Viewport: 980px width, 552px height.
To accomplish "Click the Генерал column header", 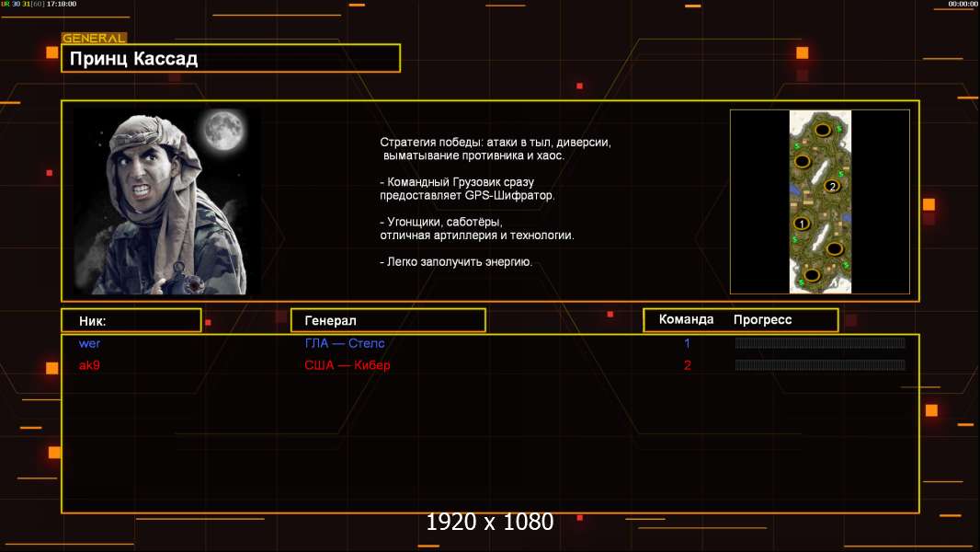I will [x=388, y=321].
